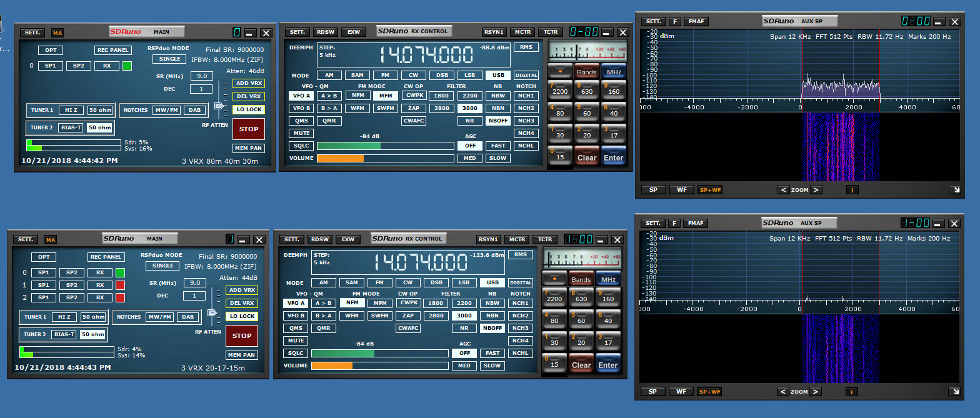Select the 630 band key in 0-00 RX Control
Viewport: 980px width, 418px height.
pyautogui.click(x=587, y=90)
